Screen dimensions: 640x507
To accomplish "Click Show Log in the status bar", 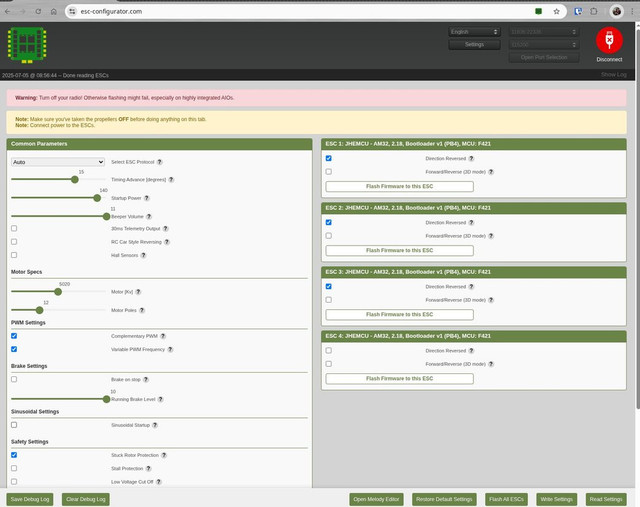I will (613, 75).
